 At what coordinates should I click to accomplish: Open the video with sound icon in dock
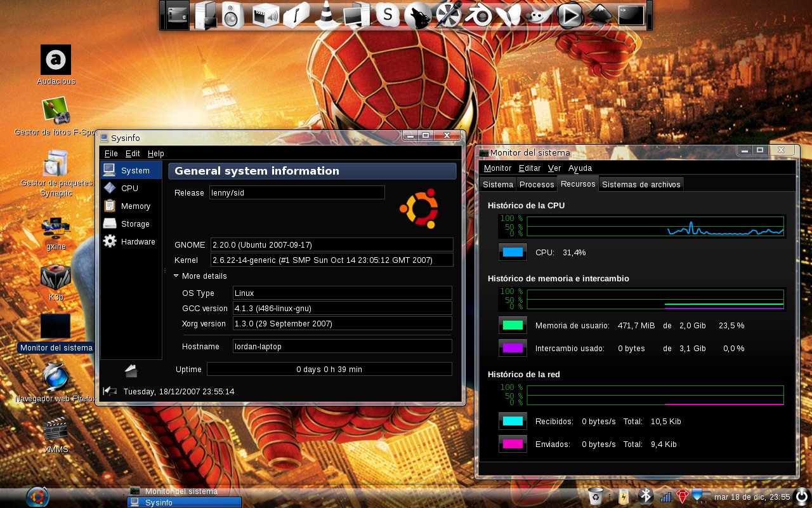(x=265, y=15)
